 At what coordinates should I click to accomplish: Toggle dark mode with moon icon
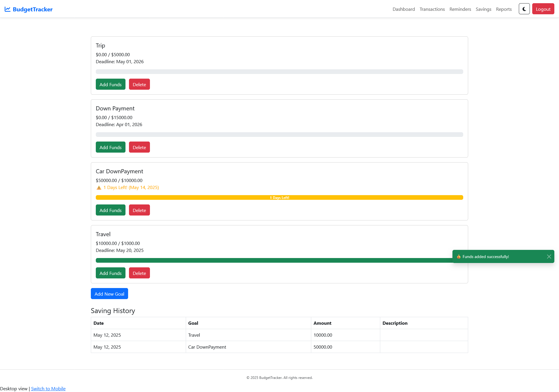524,9
